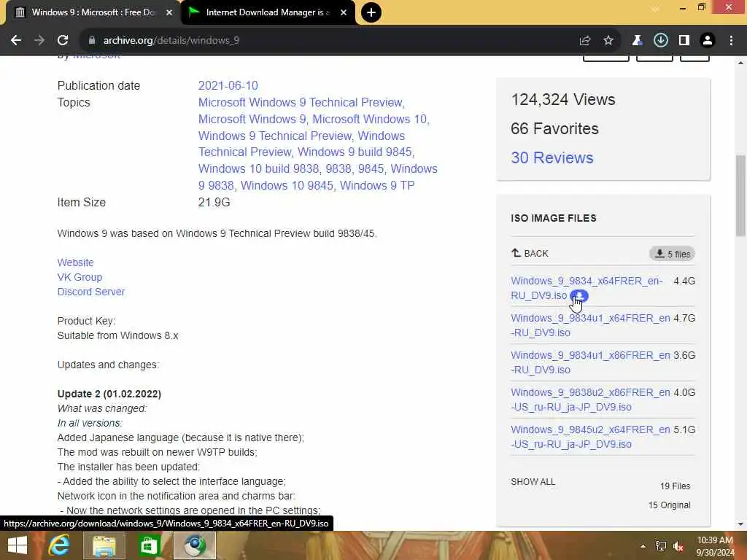Open the browser downloads icon
747x560 pixels.
[x=661, y=41]
